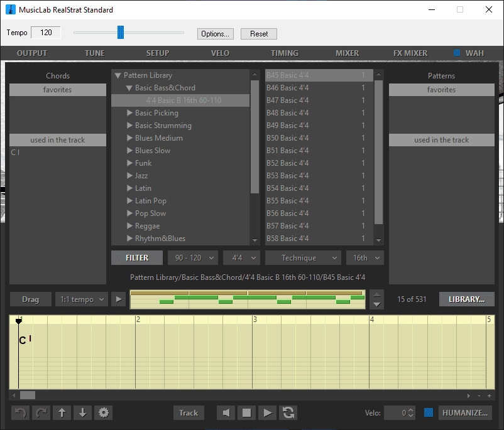The height and width of the screenshot is (430, 504).
Task: Open the TUNE tab
Action: click(94, 53)
